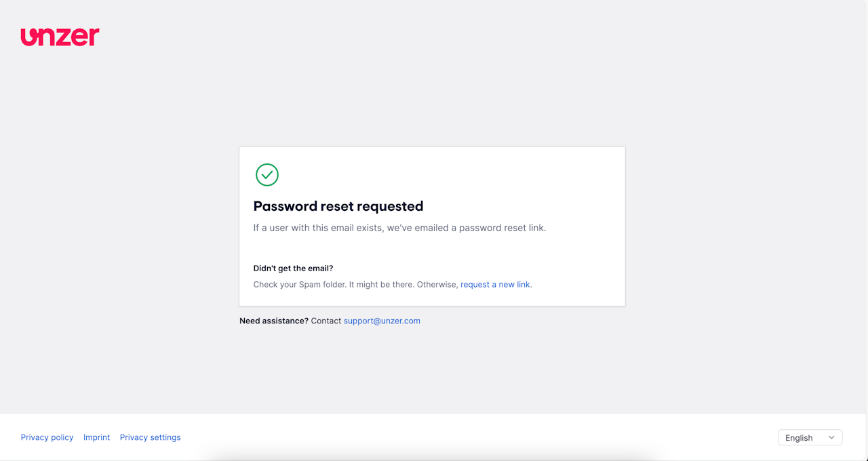Email support@unzer.com via the link

(x=382, y=321)
